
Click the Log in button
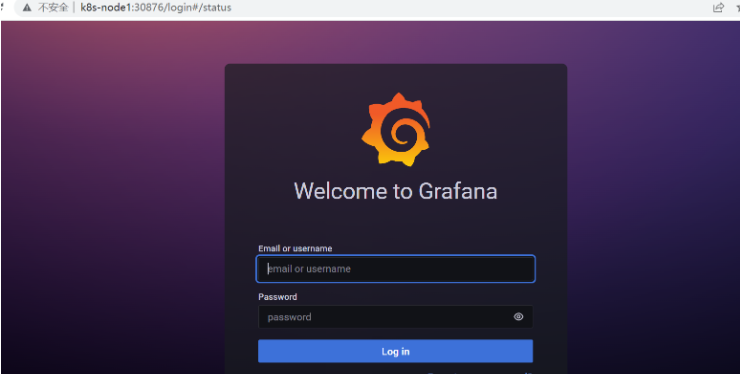tap(395, 351)
